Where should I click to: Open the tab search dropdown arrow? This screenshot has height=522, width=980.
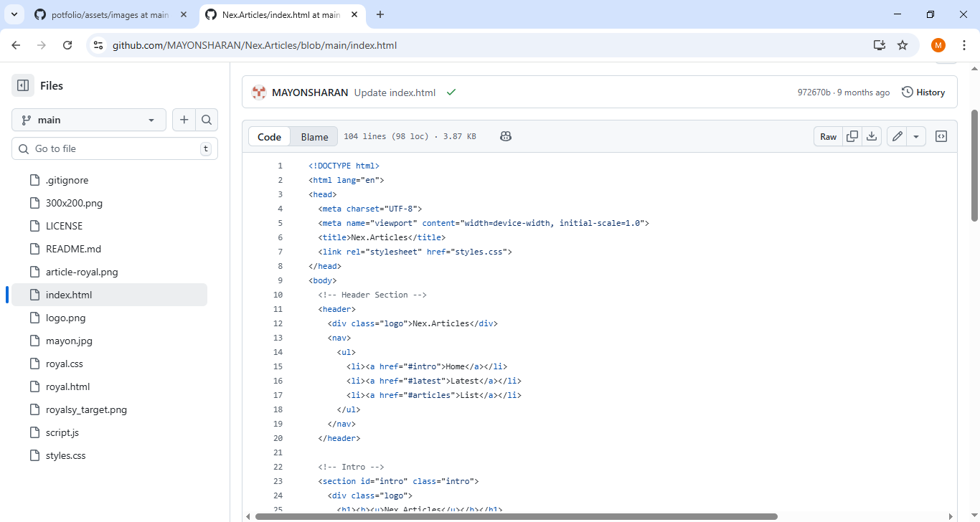pyautogui.click(x=14, y=14)
